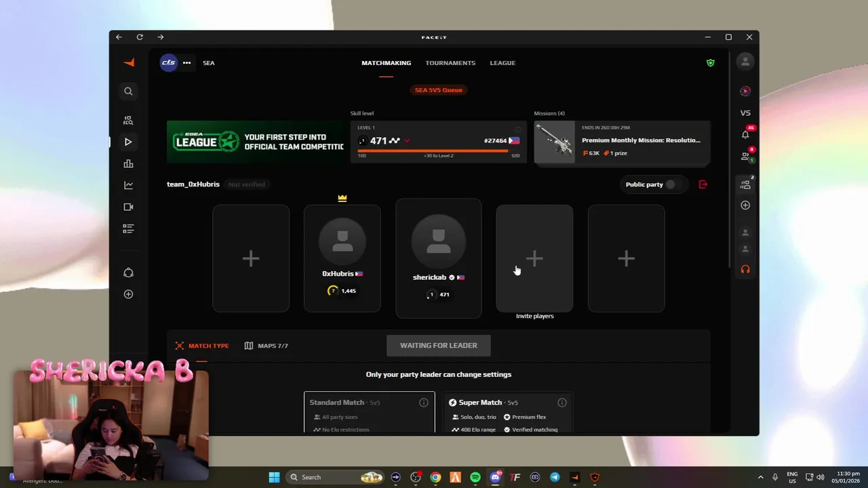868x488 pixels.
Task: Open the video camera icon in sidebar
Action: click(x=128, y=207)
